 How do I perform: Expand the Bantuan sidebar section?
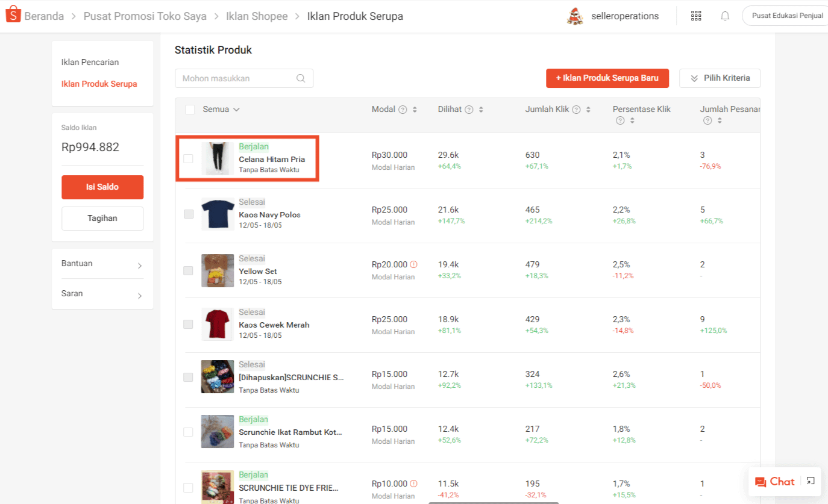pos(102,263)
